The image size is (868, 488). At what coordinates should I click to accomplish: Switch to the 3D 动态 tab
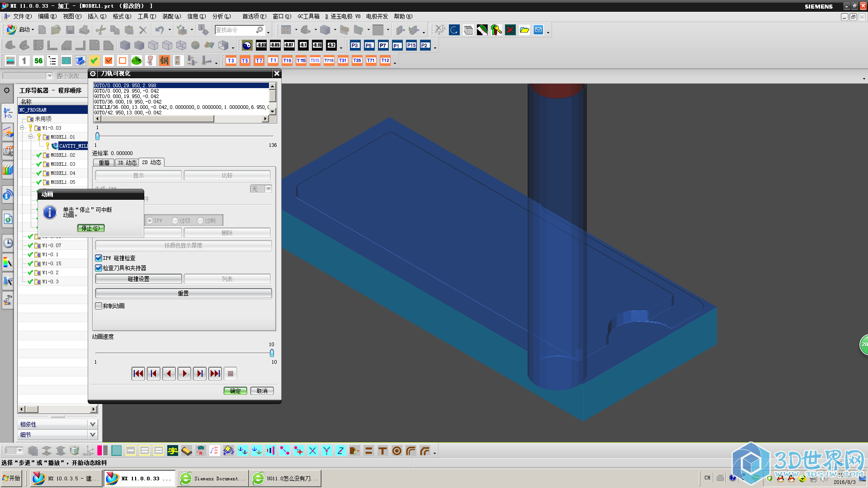pyautogui.click(x=127, y=163)
